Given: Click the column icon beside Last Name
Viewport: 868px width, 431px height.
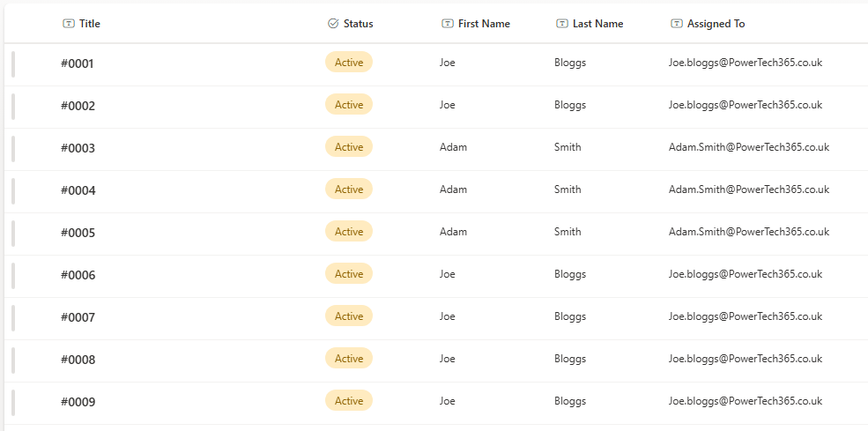Looking at the screenshot, I should point(562,24).
